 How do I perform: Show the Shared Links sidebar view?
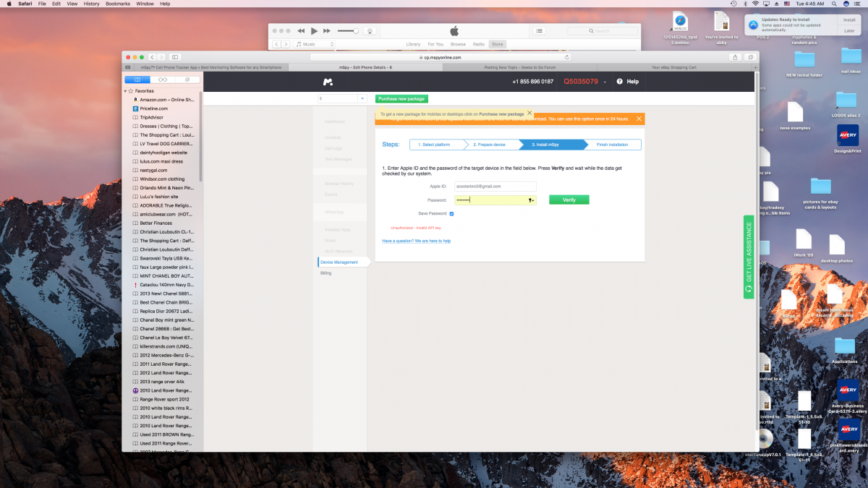pos(187,80)
